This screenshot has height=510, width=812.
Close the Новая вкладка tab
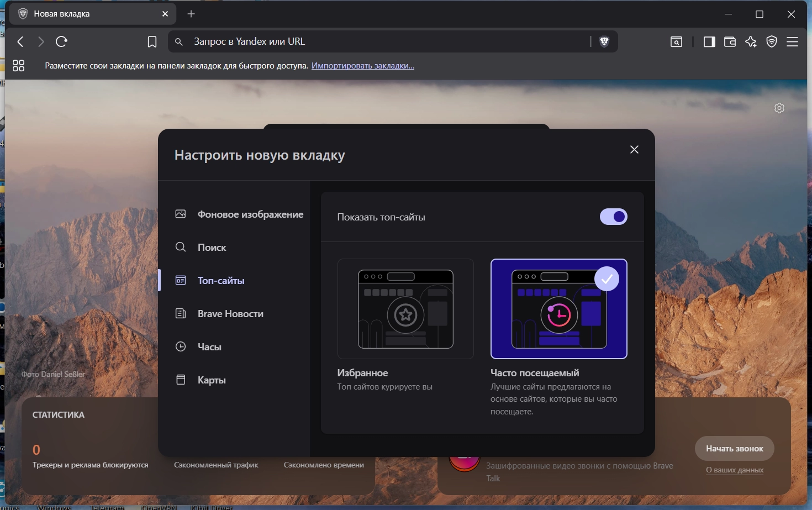click(165, 14)
